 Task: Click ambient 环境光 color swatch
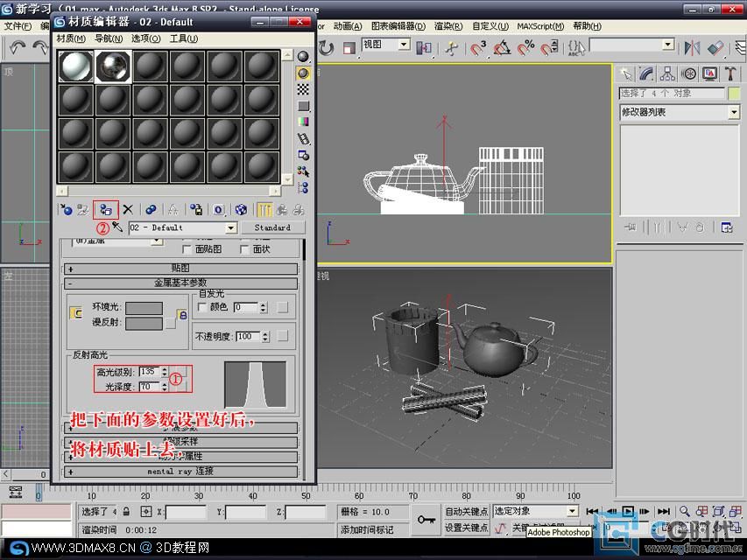(x=144, y=308)
